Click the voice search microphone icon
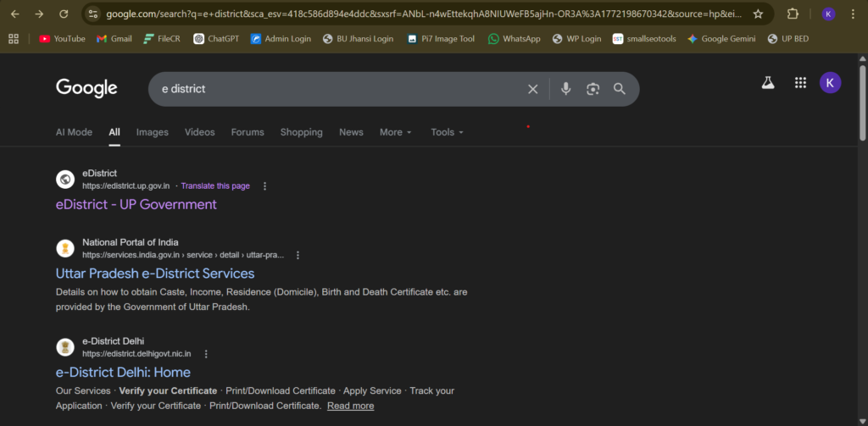868x426 pixels. tap(566, 89)
